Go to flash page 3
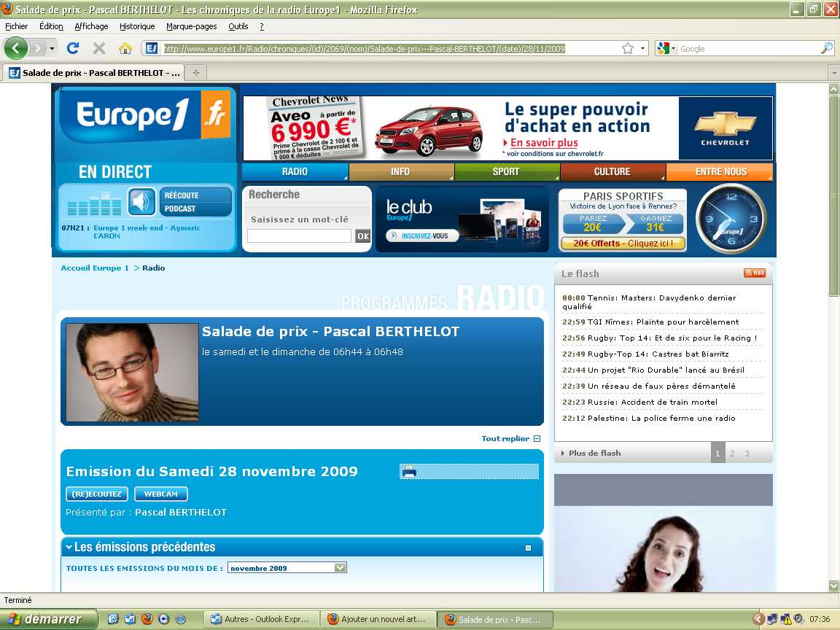The image size is (840, 630). 747,454
